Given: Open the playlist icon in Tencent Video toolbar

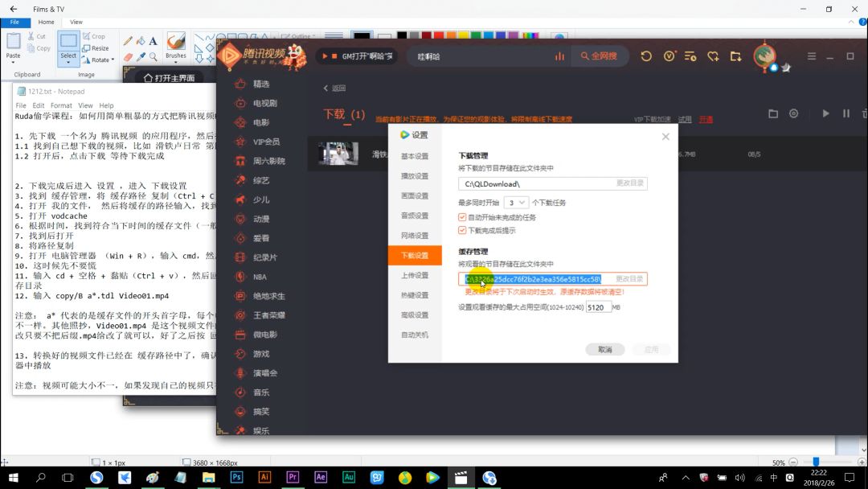Looking at the screenshot, I should [690, 56].
